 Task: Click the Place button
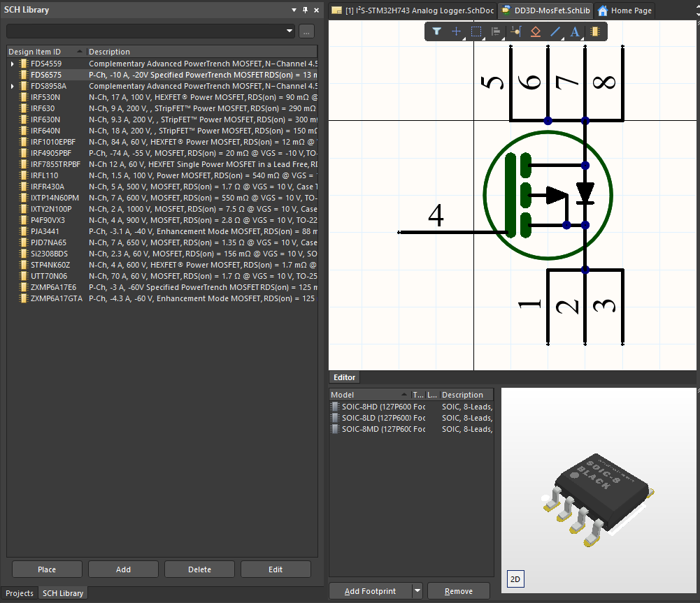tap(47, 569)
